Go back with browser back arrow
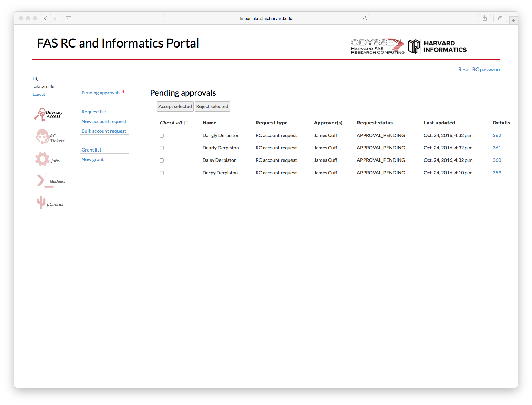 45,18
